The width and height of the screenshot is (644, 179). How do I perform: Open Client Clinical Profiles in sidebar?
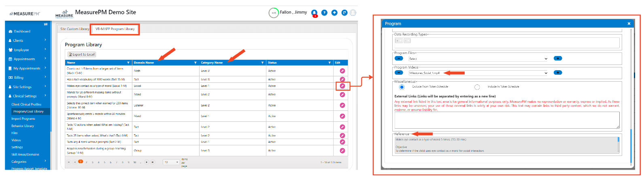26,104
